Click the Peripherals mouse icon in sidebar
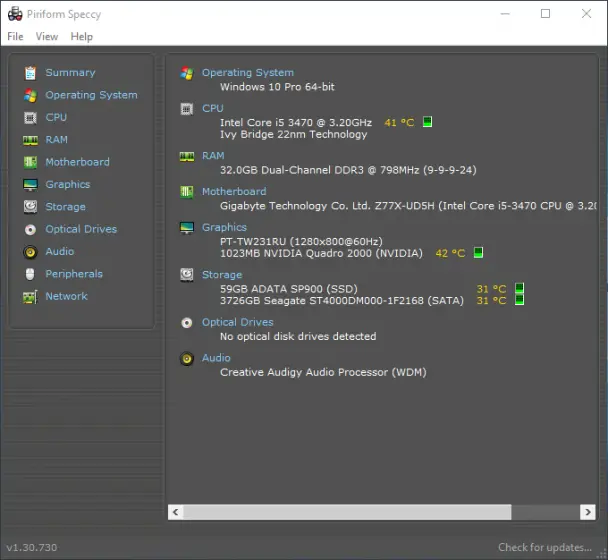The width and height of the screenshot is (608, 560). click(30, 274)
